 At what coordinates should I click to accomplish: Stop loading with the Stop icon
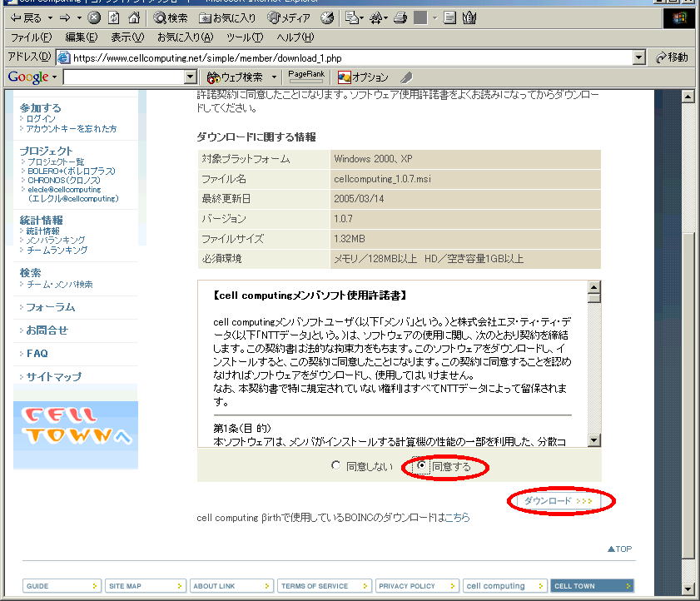pos(94,17)
